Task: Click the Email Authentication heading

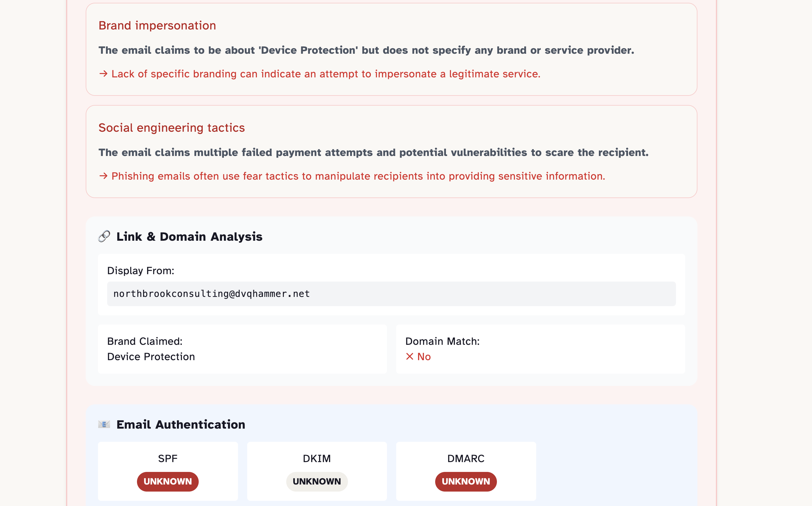Action: coord(181,424)
